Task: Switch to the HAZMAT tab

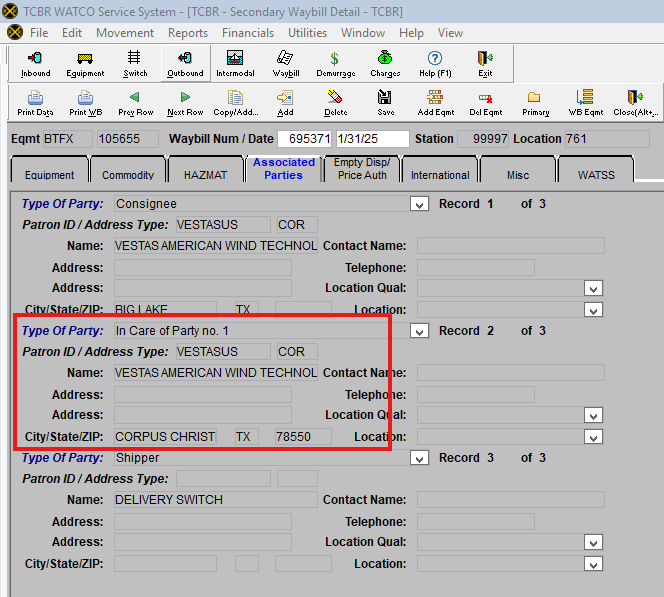Action: point(205,169)
